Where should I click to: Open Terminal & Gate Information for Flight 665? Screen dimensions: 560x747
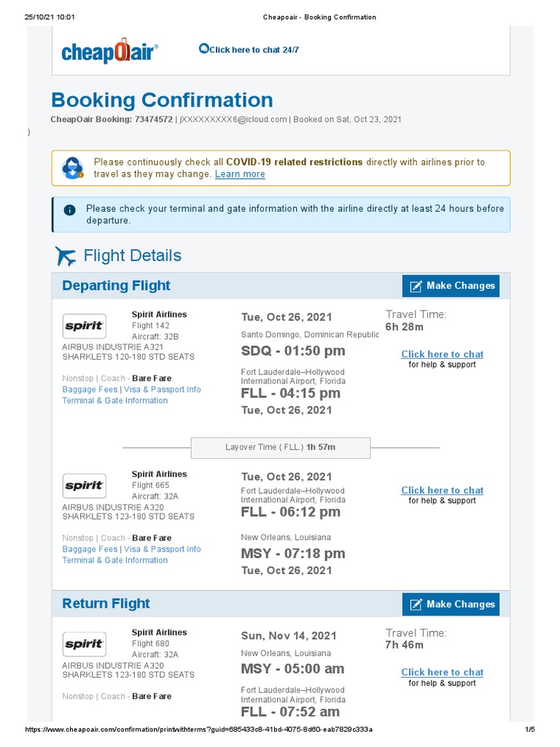(114, 560)
